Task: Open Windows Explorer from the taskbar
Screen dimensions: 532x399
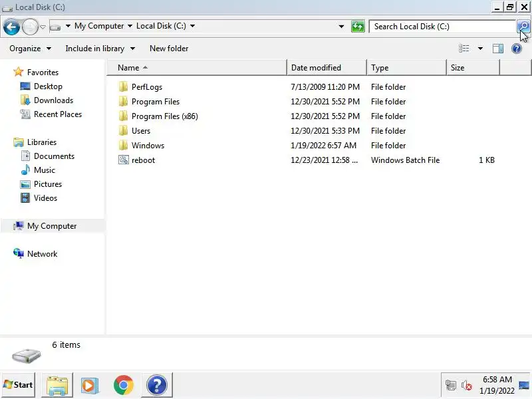Action: click(x=57, y=385)
